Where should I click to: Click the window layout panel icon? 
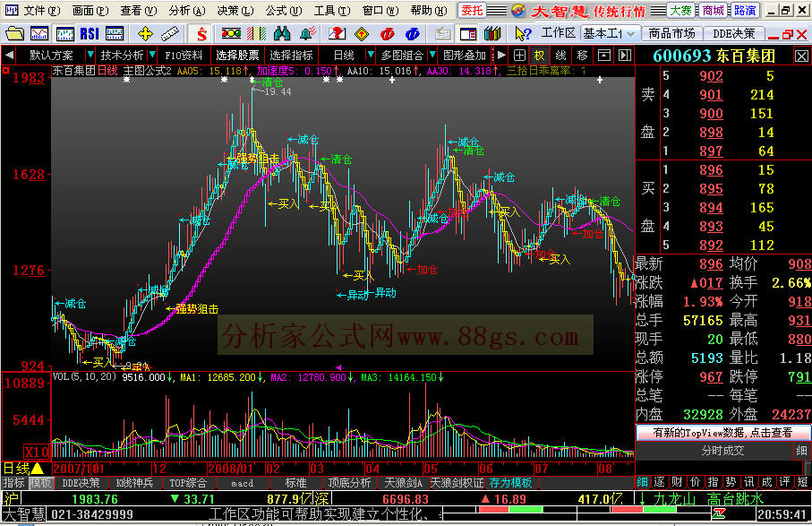467,34
